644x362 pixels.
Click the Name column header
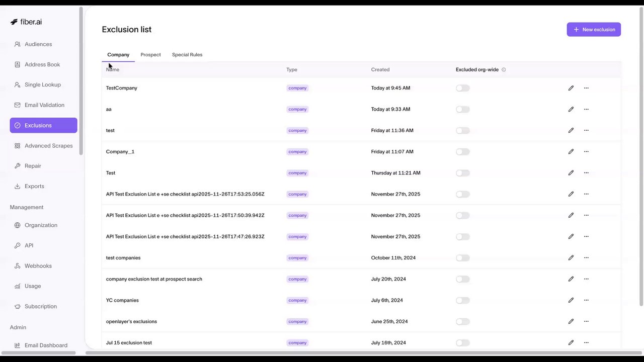point(113,70)
